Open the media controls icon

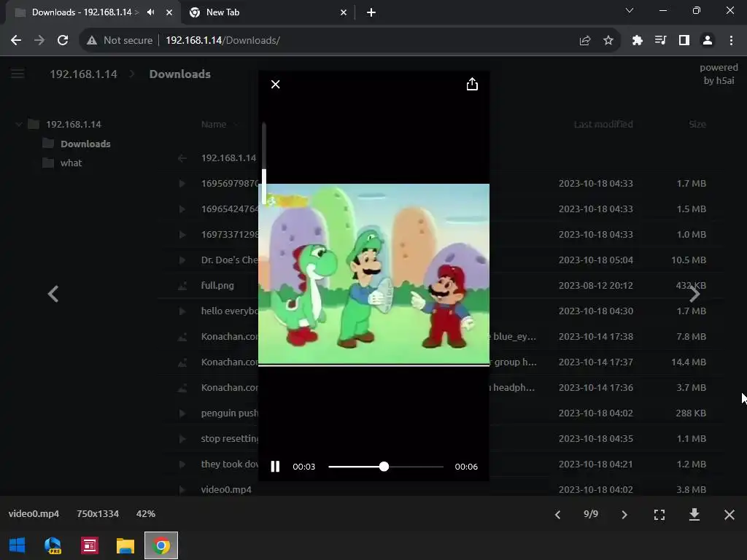[x=660, y=41]
